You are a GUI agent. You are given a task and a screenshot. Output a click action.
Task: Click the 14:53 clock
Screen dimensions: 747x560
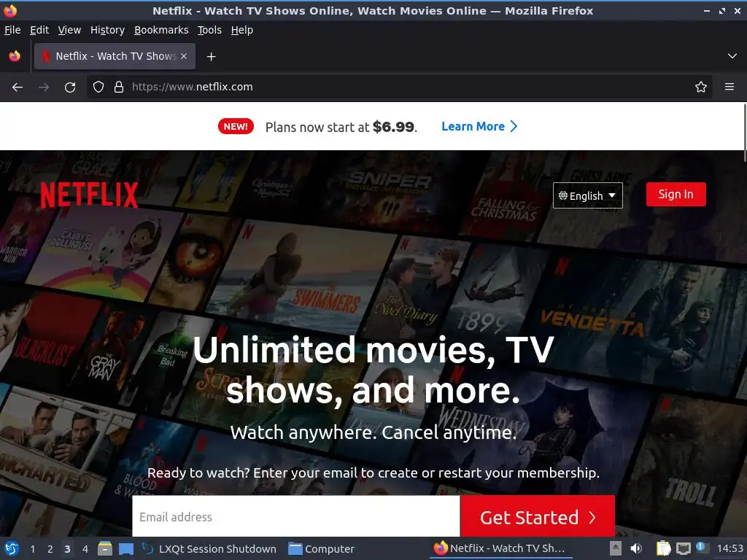[729, 548]
